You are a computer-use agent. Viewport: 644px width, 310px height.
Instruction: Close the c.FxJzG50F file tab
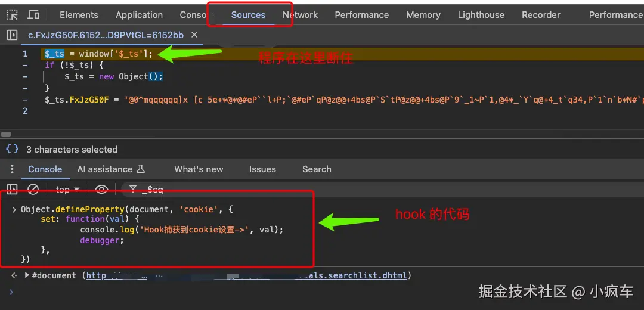click(194, 35)
